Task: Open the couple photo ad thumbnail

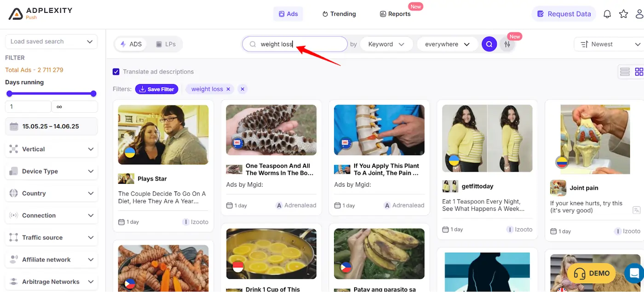Action: click(163, 135)
